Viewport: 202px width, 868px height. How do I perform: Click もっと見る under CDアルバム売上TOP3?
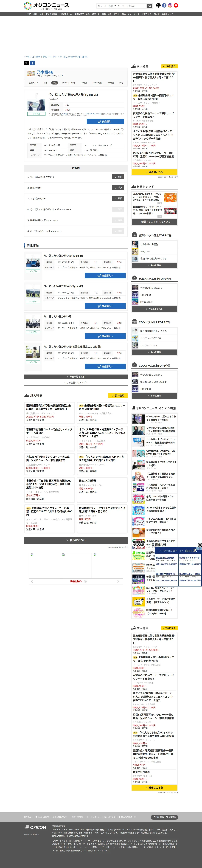click(154, 396)
